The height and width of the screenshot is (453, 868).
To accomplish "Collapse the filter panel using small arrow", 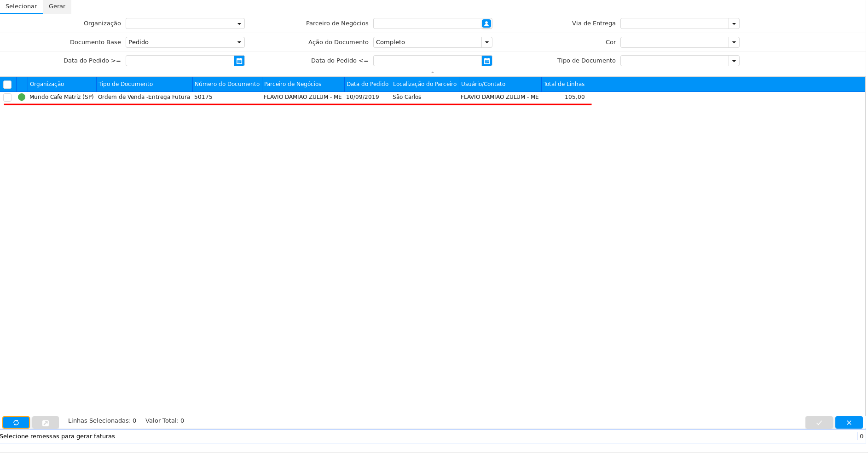I will coord(433,72).
